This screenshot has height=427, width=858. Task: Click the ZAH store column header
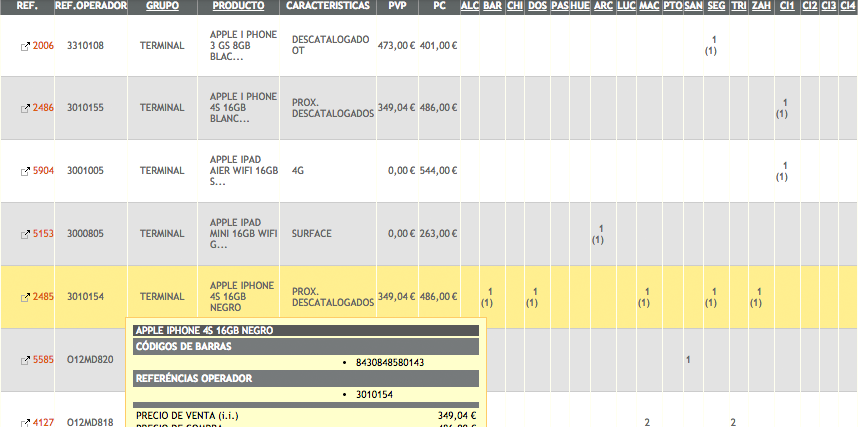click(761, 6)
